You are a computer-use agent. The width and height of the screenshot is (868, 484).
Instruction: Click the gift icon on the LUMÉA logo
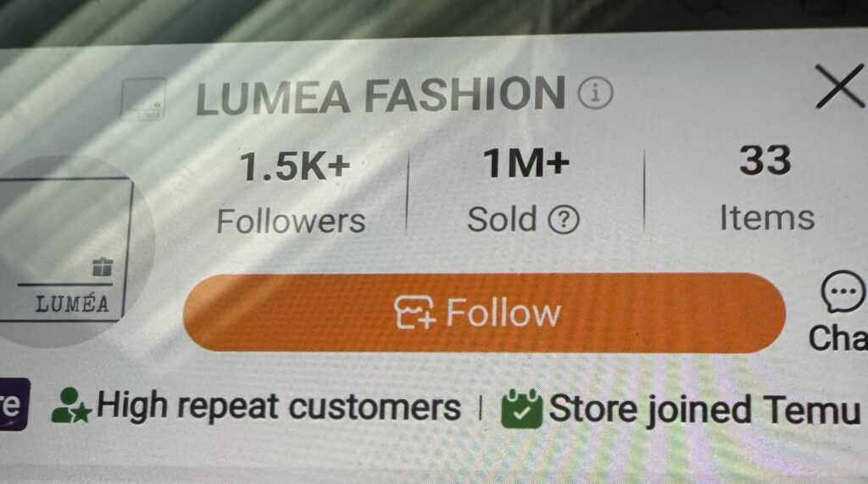coord(103,267)
